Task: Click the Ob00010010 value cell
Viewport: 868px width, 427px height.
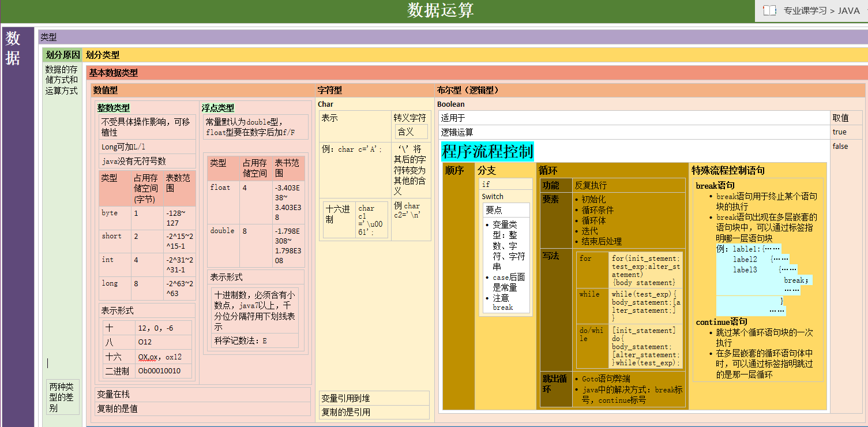Action: 163,371
